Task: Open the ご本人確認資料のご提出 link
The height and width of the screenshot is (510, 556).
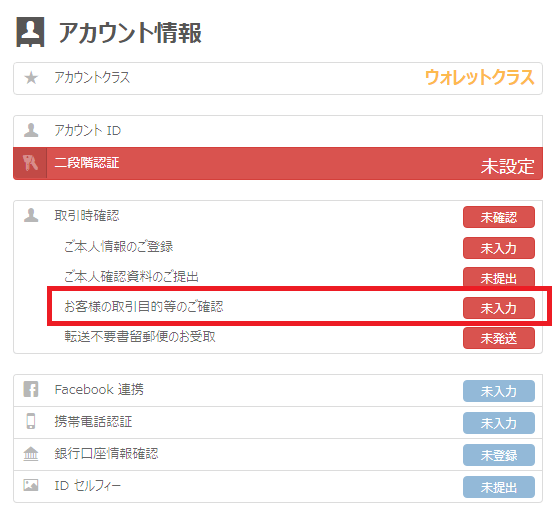Action: (x=131, y=276)
